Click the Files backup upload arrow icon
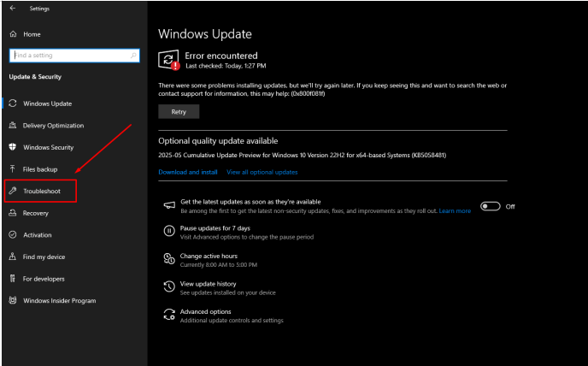Image resolution: width=588 pixels, height=366 pixels. pos(13,169)
